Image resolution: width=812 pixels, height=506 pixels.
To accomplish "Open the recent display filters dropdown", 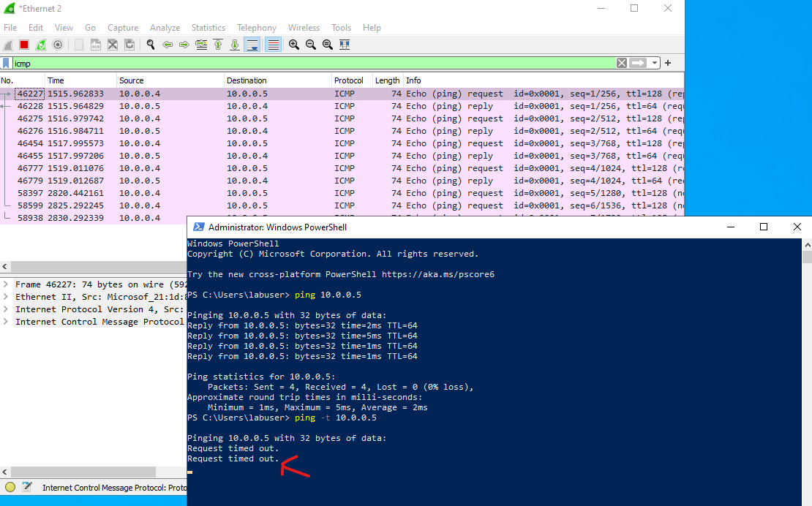I will (655, 63).
